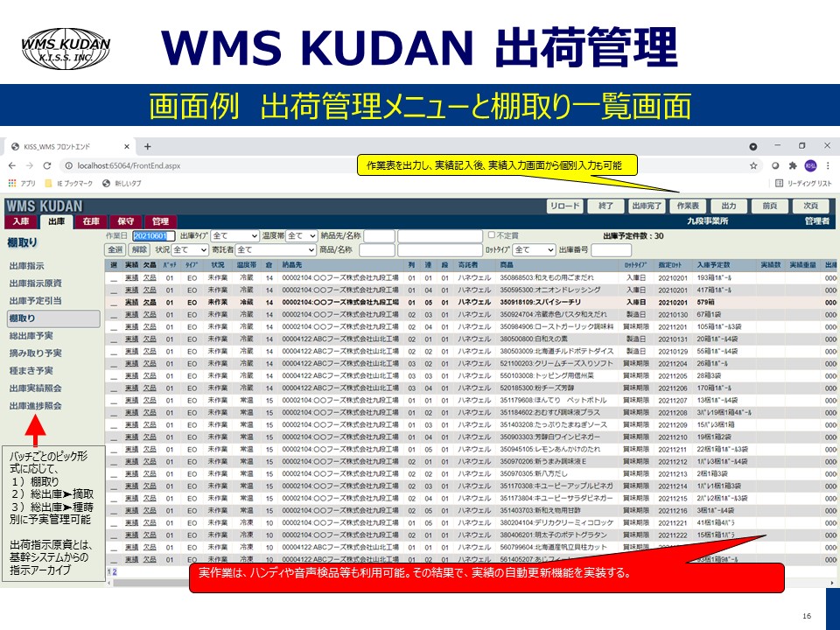
Task: Switch to the 出庫 tab
Action: (56, 221)
